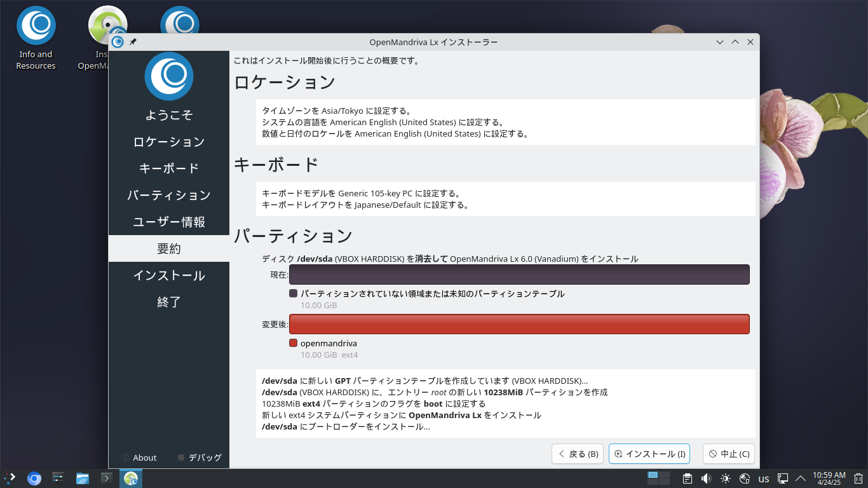
Task: Open the volume control in the tray
Action: pos(706,478)
